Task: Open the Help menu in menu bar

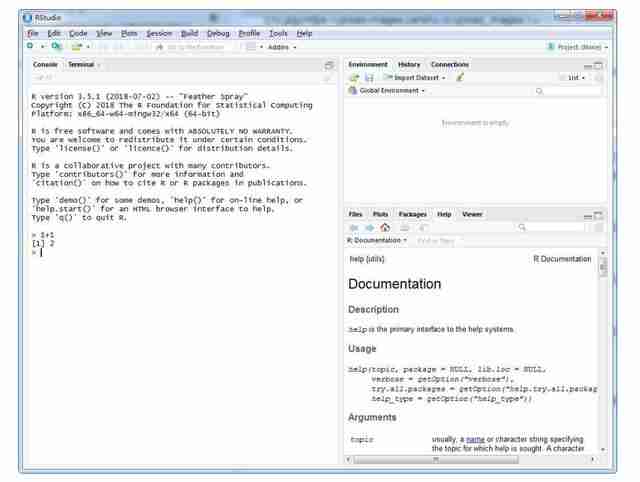Action: tap(304, 33)
